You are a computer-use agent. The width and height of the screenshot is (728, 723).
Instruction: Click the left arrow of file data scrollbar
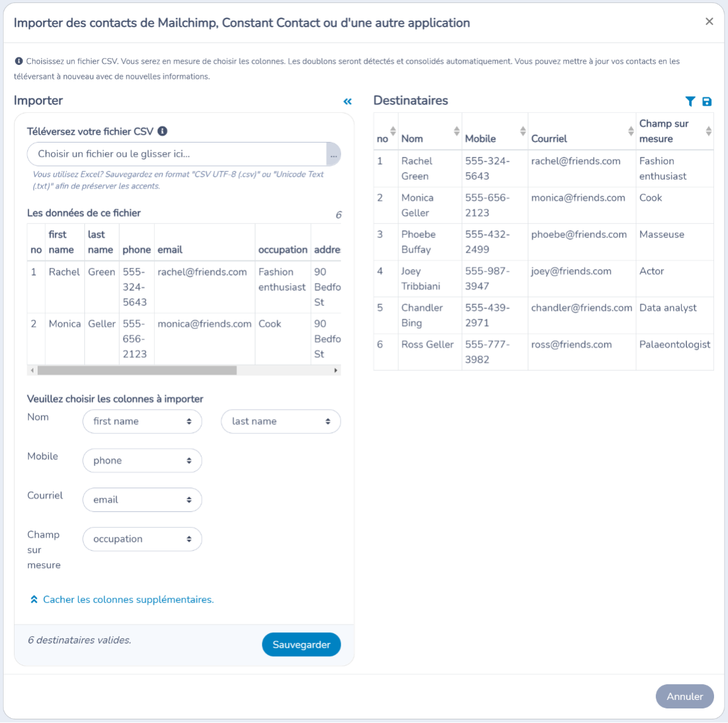click(32, 370)
